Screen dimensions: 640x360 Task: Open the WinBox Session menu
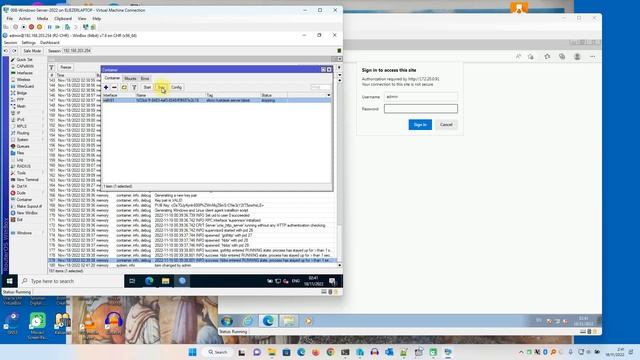[10, 42]
